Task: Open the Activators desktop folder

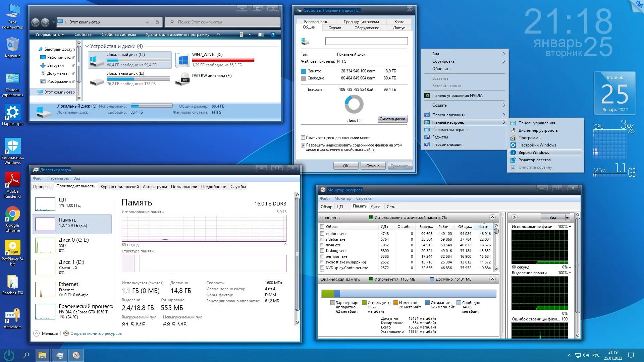Action: point(13,316)
